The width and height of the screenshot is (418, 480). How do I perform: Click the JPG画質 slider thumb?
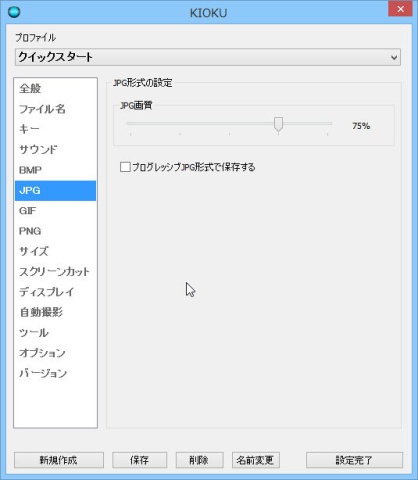pyautogui.click(x=278, y=125)
